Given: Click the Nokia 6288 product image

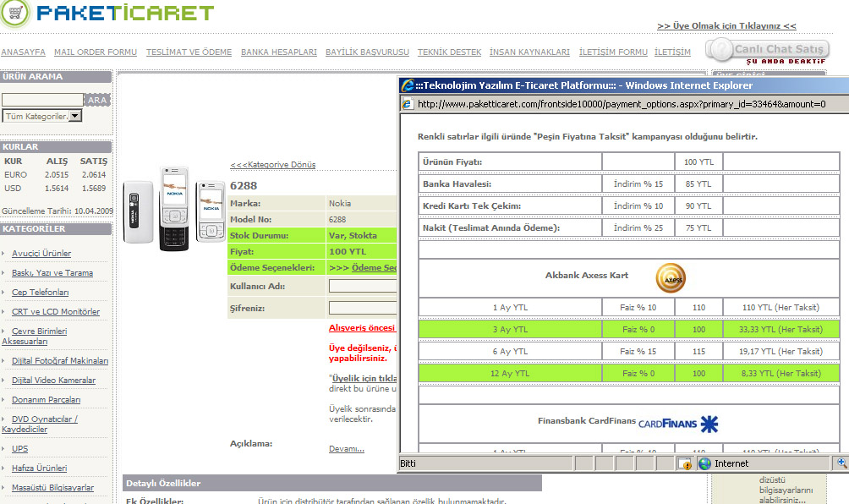Looking at the screenshot, I should [x=174, y=208].
